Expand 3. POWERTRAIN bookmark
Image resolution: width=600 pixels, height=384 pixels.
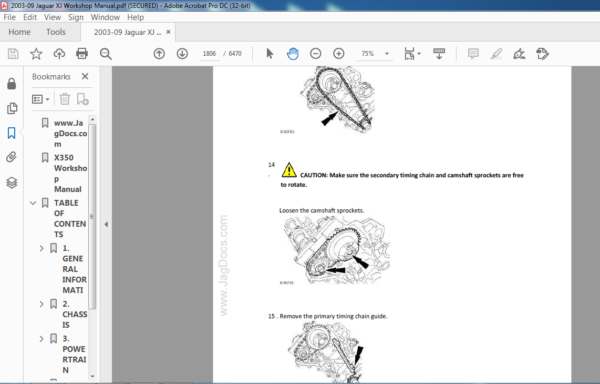pos(41,338)
